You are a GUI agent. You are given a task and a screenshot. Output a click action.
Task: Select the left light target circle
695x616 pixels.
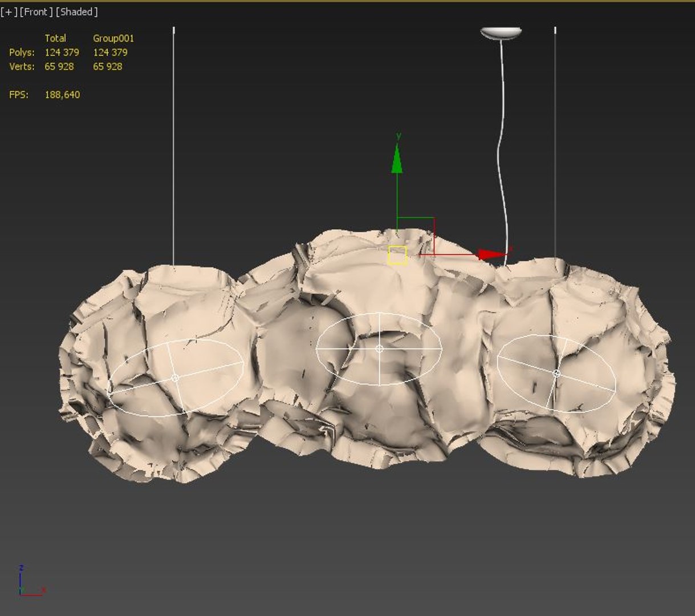(176, 378)
